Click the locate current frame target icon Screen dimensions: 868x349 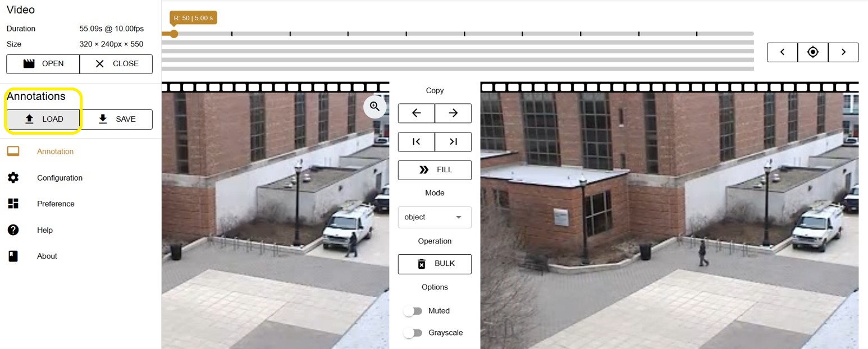[x=813, y=52]
